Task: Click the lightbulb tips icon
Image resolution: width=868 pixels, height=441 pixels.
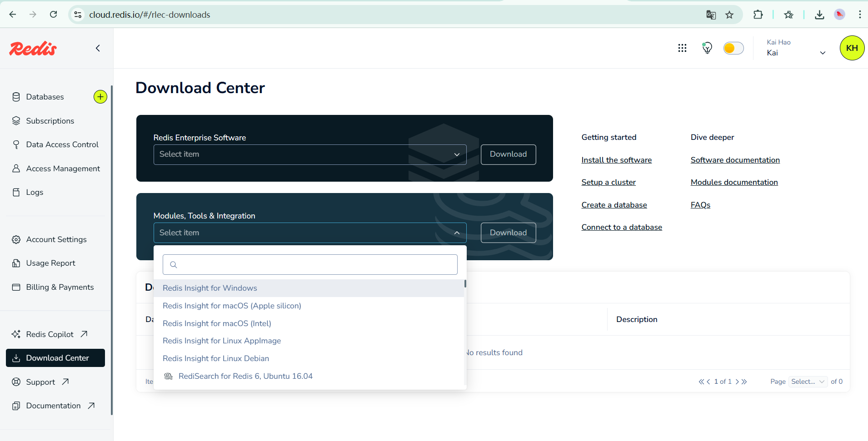Action: coord(707,48)
